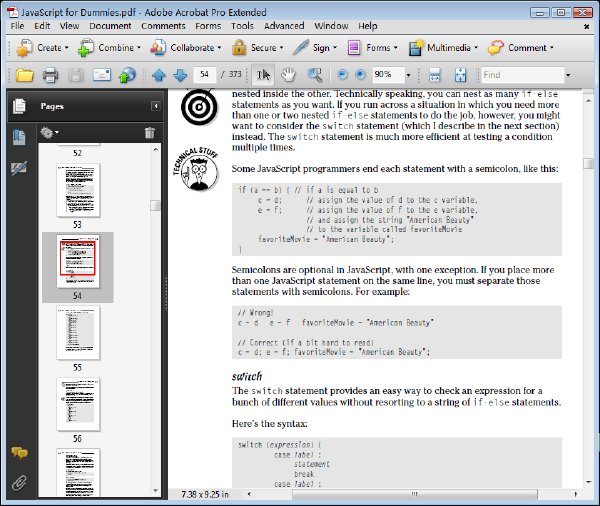Open the Attachments paperclip panel
Viewport: 600px width, 506px height.
click(19, 483)
